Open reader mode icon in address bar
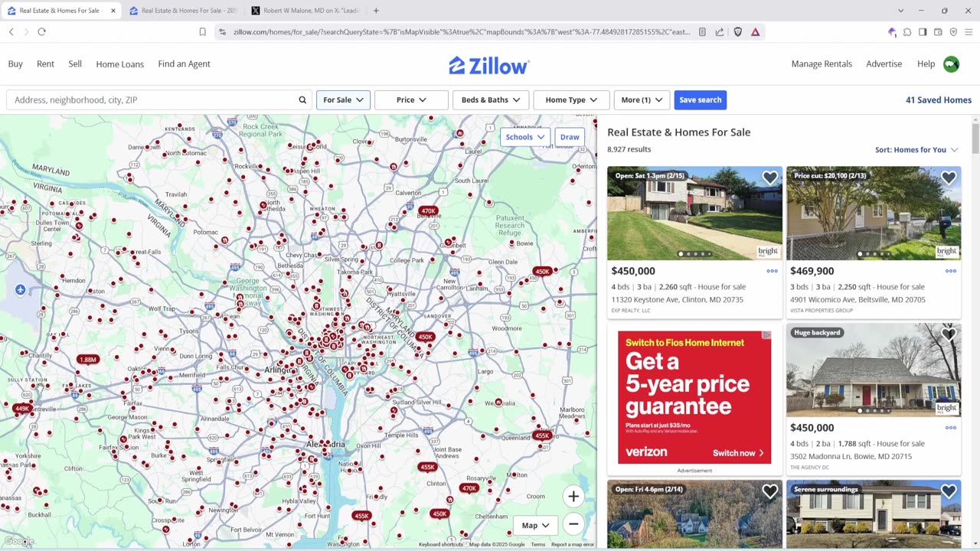 702,32
